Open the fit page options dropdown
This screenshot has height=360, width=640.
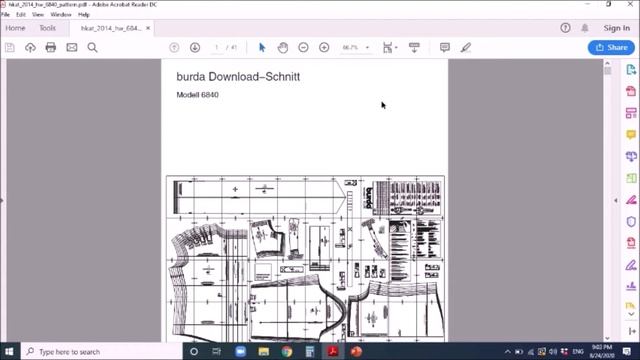390,47
